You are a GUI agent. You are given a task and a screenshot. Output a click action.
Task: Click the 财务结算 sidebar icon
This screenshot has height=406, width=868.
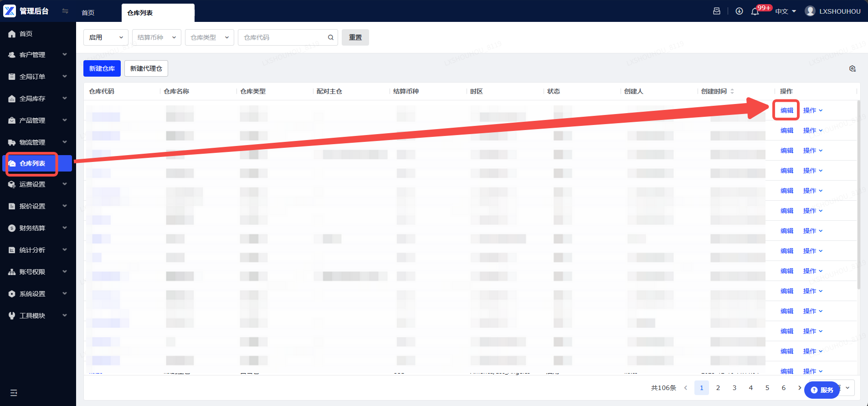click(x=12, y=228)
